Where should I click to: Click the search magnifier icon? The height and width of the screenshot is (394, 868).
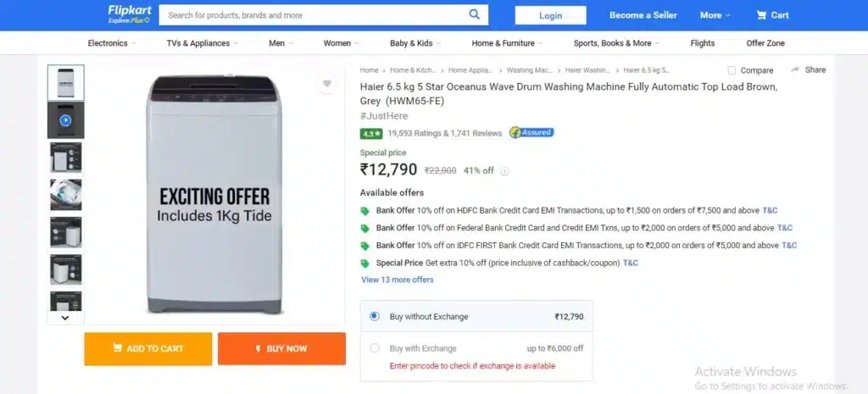(x=475, y=14)
